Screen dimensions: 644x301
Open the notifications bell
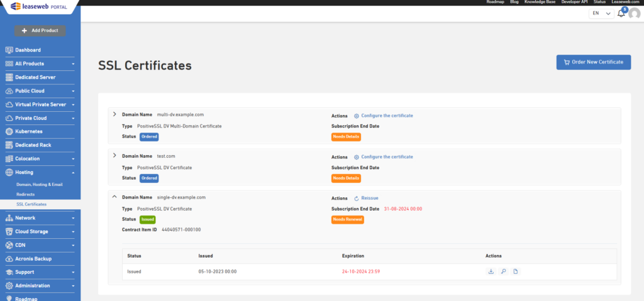click(x=621, y=13)
